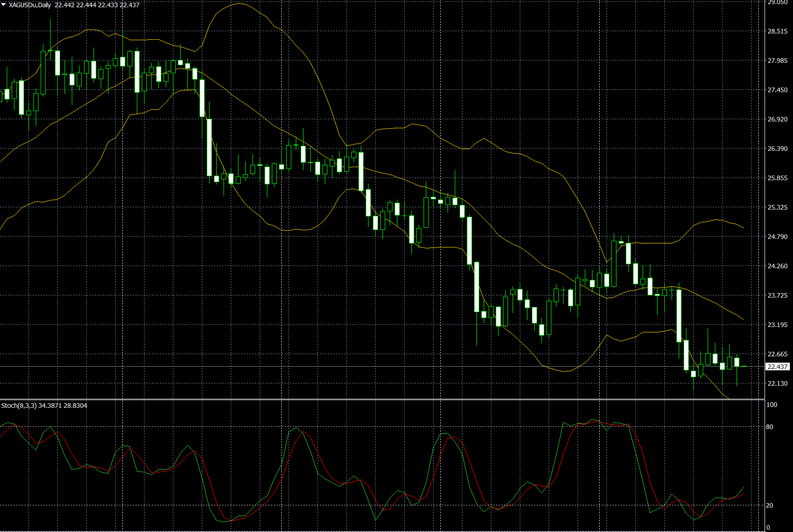
Task: Click the XAGUSDu,Daily chart title text
Action: pyautogui.click(x=30, y=5)
